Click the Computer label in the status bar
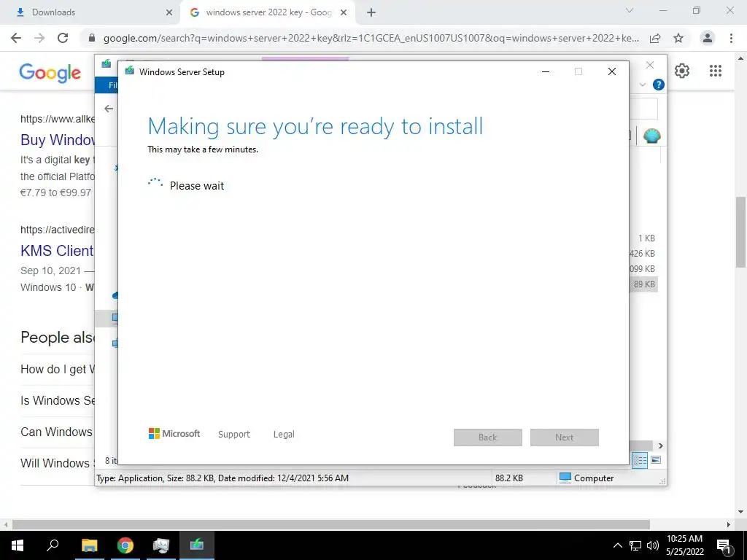The height and width of the screenshot is (560, 747). click(594, 478)
